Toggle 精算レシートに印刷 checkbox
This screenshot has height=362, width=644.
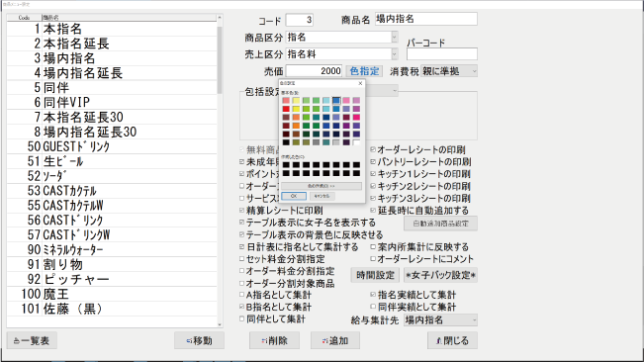pos(242,210)
